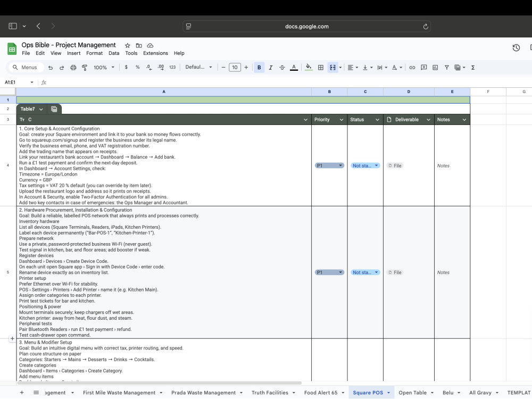Open the P1 priority dropdown in row 4
This screenshot has height=399, width=532.
click(x=329, y=165)
